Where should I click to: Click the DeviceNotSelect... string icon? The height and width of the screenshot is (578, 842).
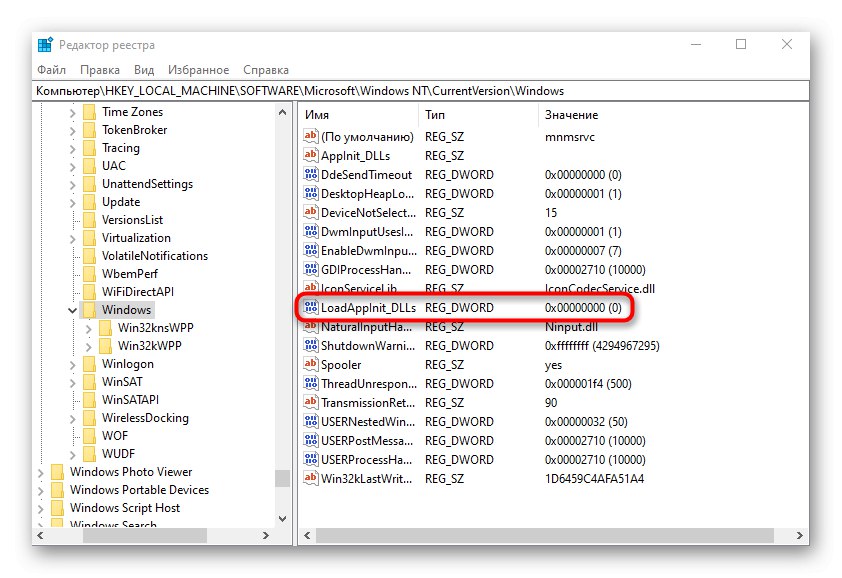pyautogui.click(x=311, y=213)
